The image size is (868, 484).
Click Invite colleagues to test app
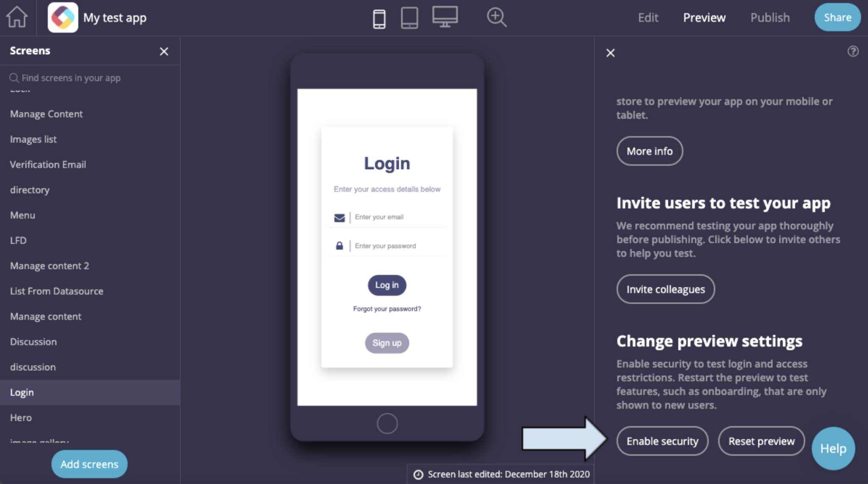click(666, 289)
